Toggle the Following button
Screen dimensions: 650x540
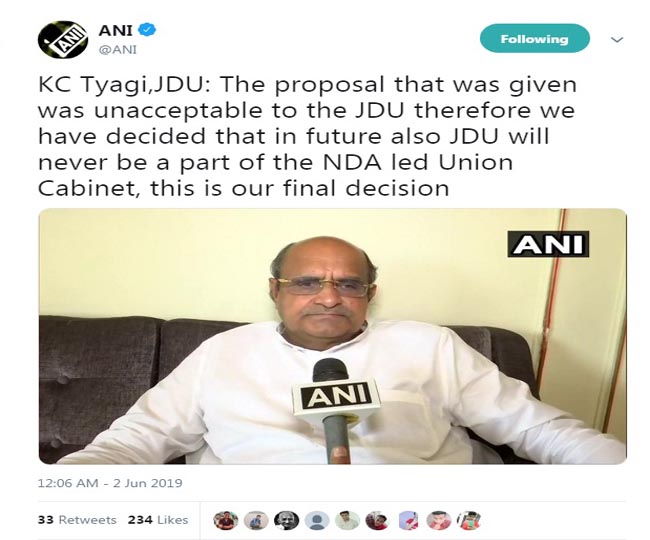[534, 39]
